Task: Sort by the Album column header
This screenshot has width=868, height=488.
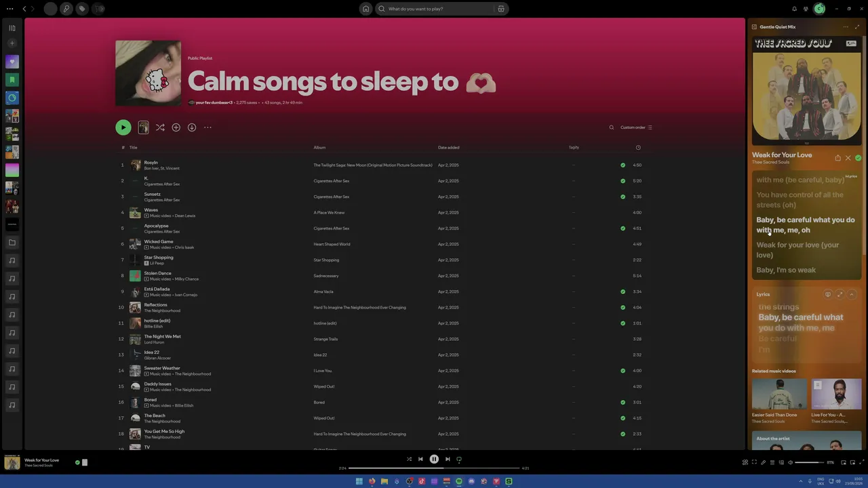Action: click(x=319, y=148)
